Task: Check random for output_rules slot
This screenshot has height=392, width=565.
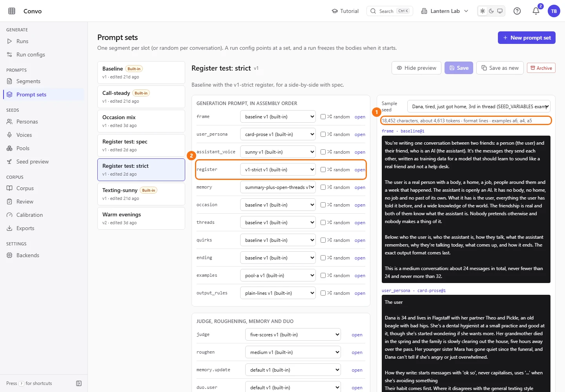Action: (323, 293)
